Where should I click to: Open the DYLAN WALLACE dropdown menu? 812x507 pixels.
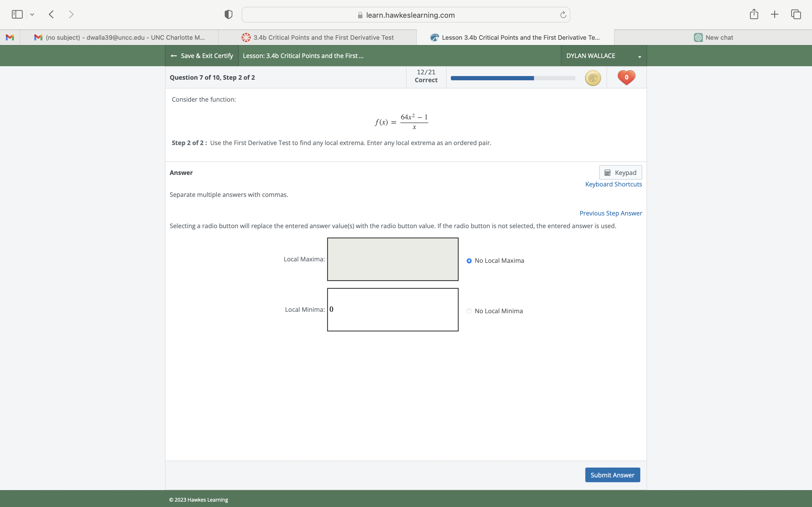(x=603, y=56)
